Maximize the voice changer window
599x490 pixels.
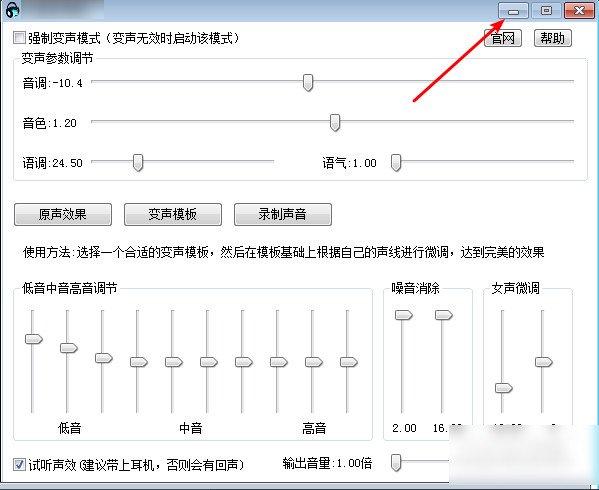[x=547, y=11]
